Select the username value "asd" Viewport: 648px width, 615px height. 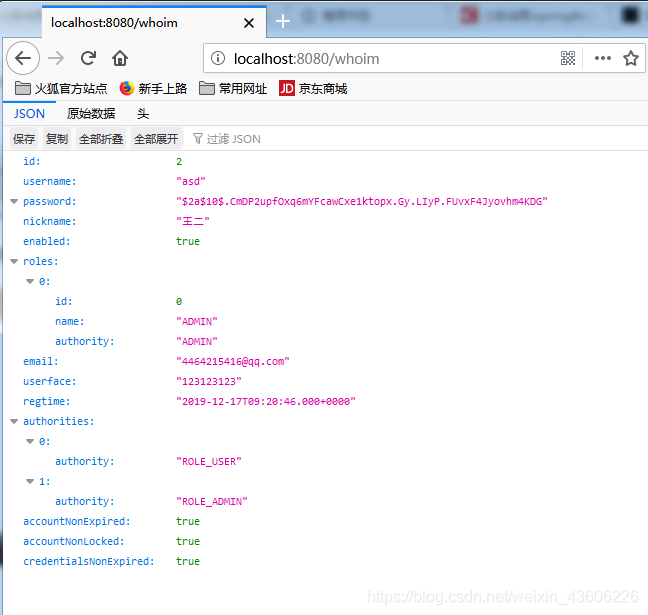(191, 181)
